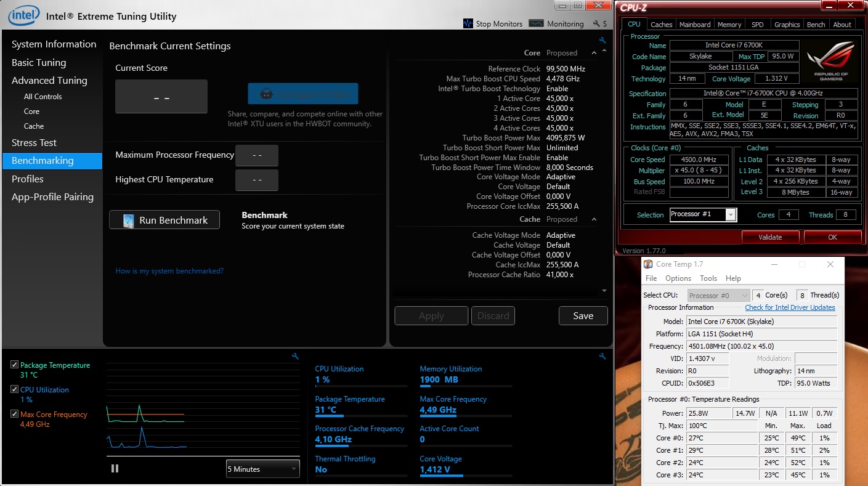Select All Controls under Advanced Tuning

tap(43, 97)
